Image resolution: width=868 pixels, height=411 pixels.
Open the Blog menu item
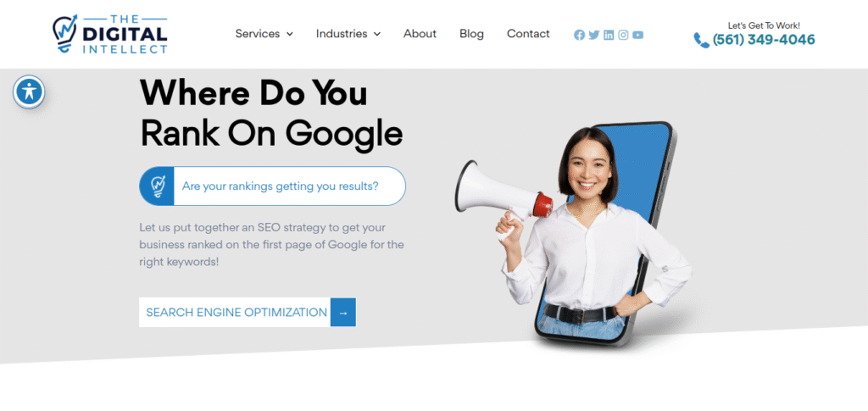point(471,34)
